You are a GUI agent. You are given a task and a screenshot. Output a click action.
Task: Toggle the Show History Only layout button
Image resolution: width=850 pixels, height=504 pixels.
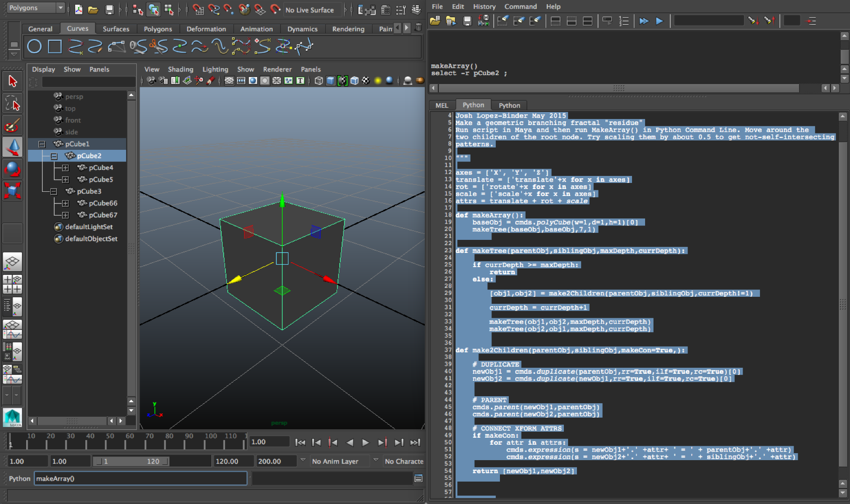tap(555, 21)
